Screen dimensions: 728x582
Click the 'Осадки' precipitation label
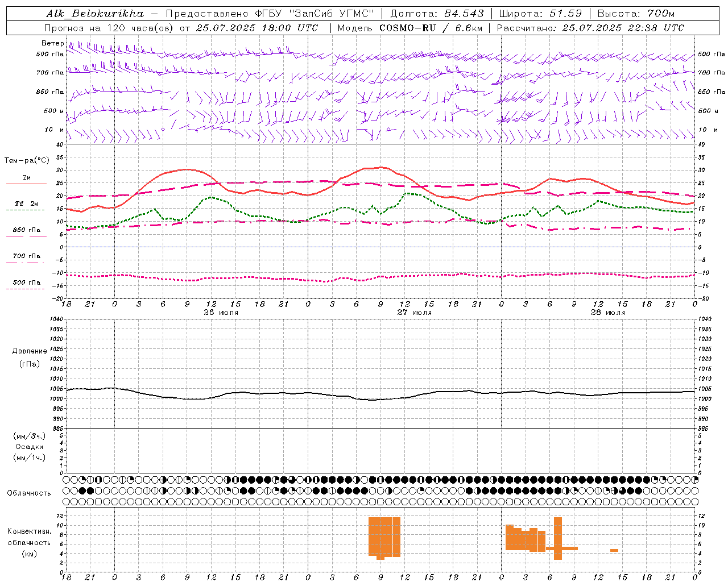30,447
